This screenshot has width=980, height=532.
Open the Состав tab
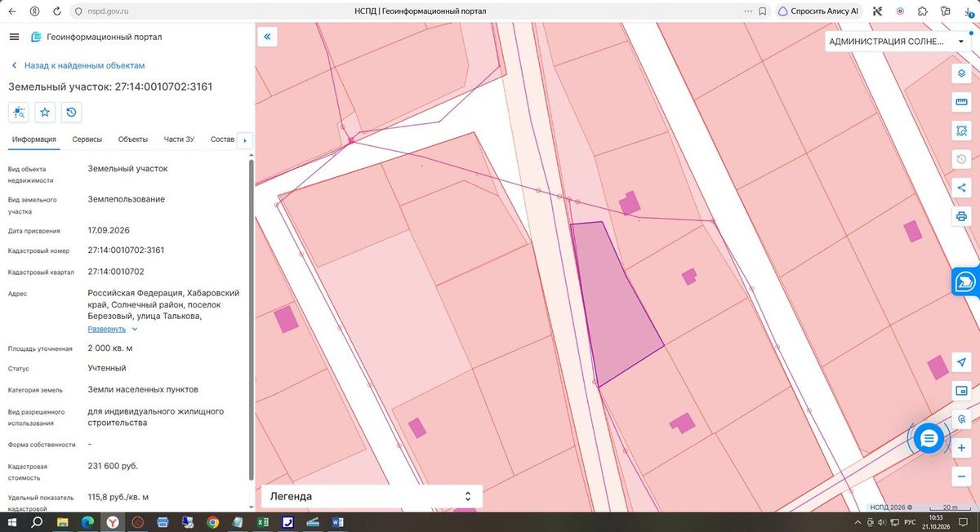pos(222,140)
